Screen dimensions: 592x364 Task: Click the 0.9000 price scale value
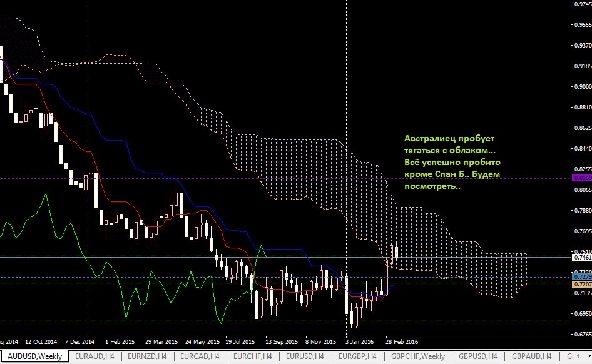583,86
